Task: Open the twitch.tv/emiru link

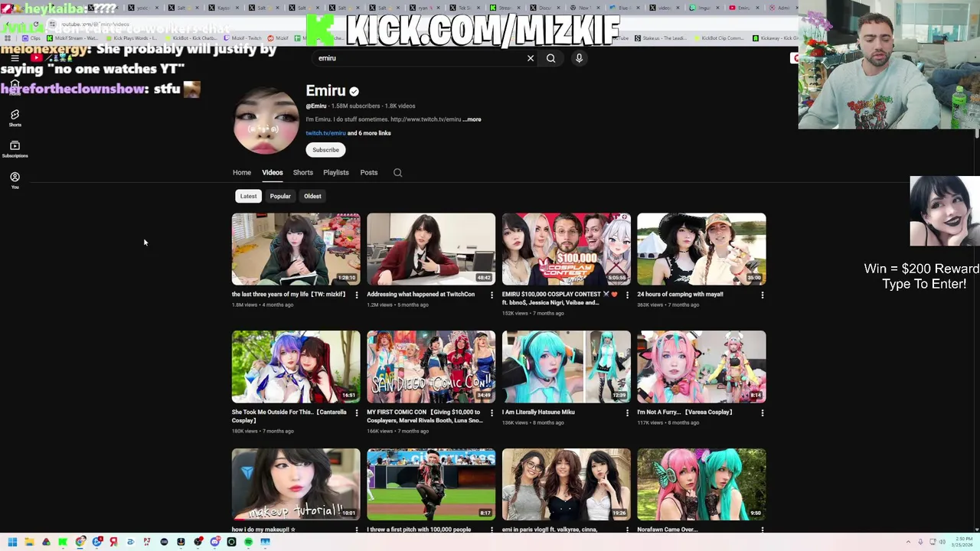Action: (x=325, y=133)
